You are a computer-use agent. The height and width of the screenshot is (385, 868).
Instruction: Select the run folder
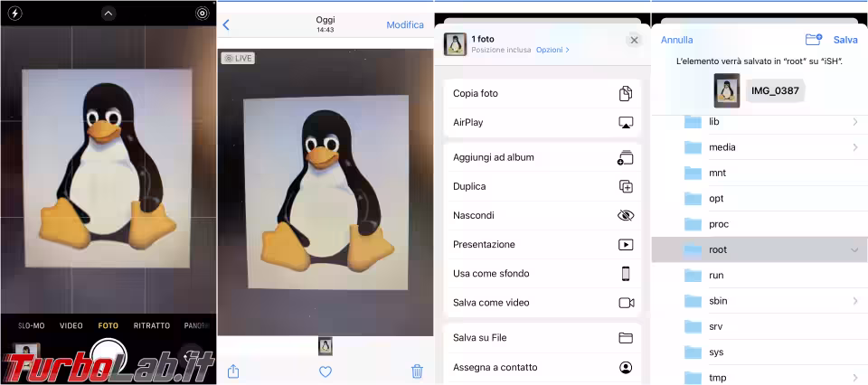759,276
